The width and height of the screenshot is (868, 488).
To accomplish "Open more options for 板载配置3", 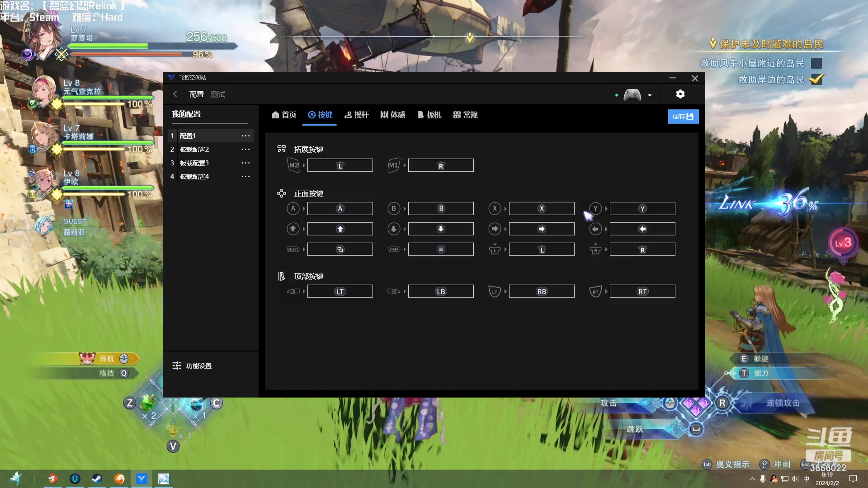I will click(245, 163).
